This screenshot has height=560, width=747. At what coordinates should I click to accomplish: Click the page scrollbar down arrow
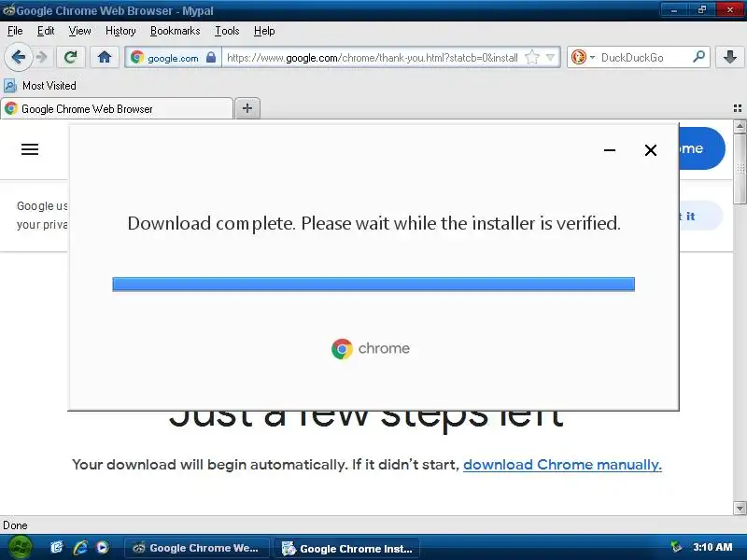click(740, 508)
